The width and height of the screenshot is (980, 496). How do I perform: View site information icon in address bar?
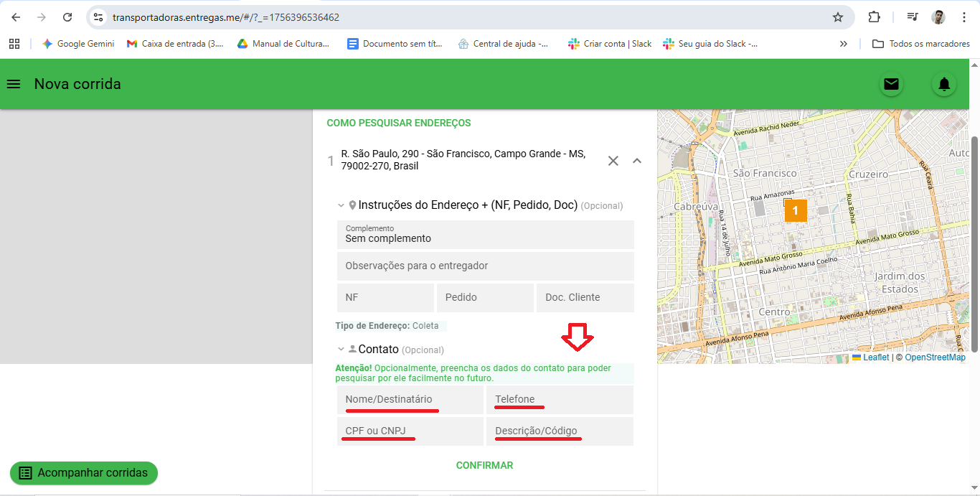[x=98, y=17]
